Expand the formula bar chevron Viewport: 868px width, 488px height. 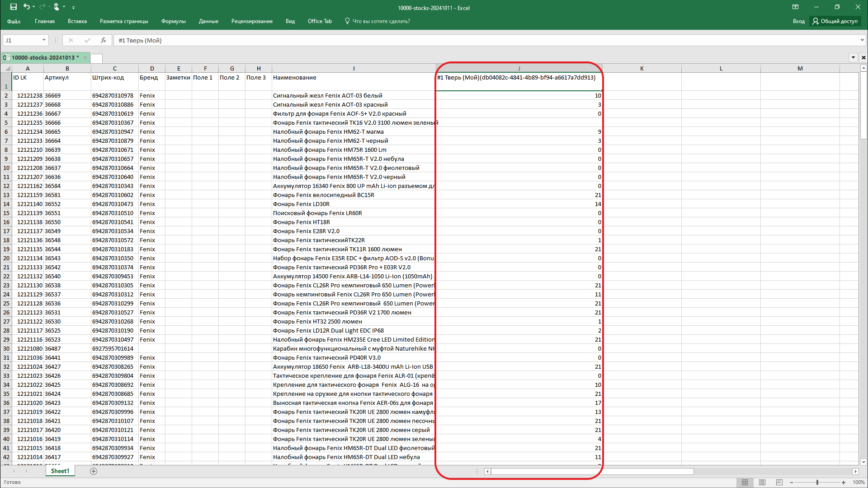(x=862, y=40)
